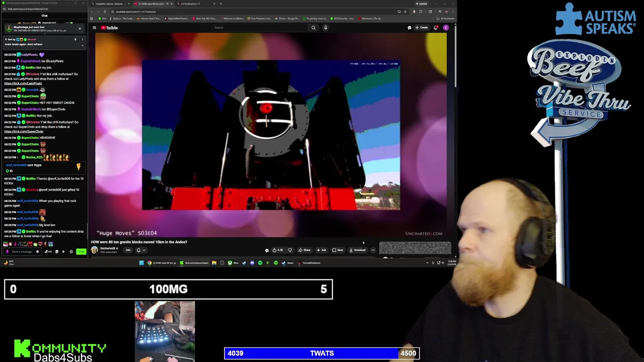
Task: Open the UnchartedX channel avatar
Action: (94, 250)
